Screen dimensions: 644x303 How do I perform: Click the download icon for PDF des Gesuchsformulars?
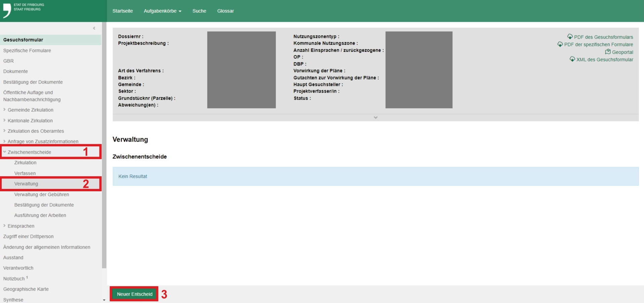(570, 37)
